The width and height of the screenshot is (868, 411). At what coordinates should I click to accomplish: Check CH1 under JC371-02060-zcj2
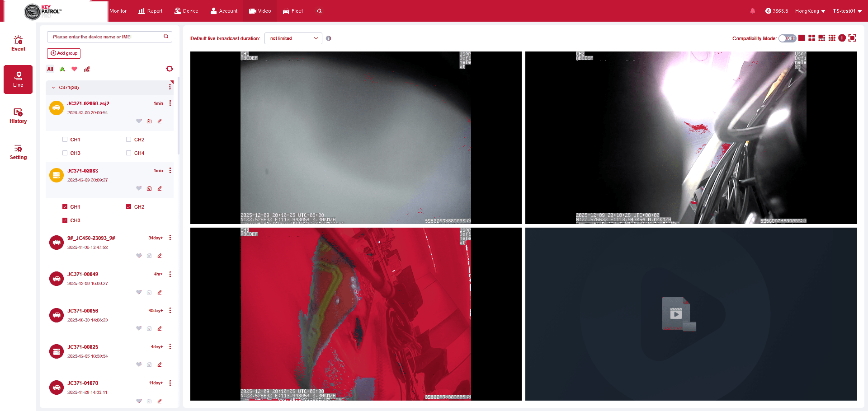point(65,140)
